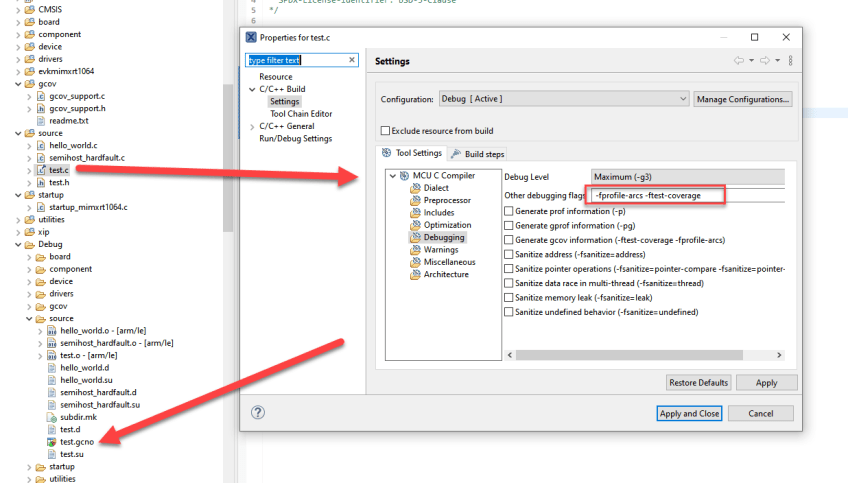The image size is (848, 483).
Task: Open the Preprocessor settings item
Action: tap(446, 200)
